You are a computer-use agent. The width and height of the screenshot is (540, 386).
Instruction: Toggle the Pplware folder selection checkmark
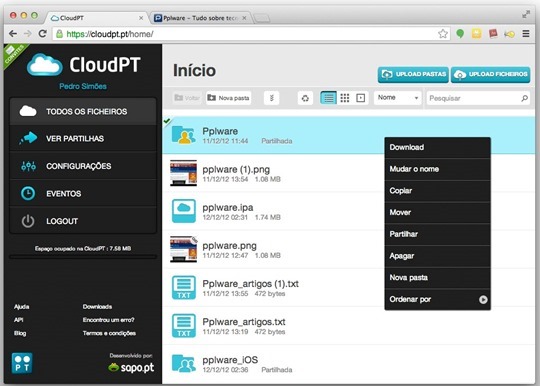click(167, 121)
